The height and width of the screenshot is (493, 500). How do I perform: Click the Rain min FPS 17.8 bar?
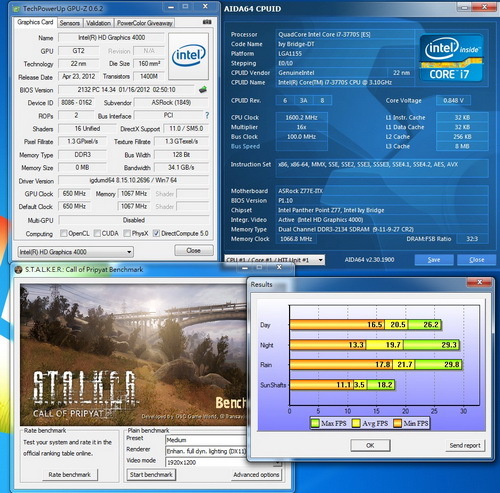[341, 365]
